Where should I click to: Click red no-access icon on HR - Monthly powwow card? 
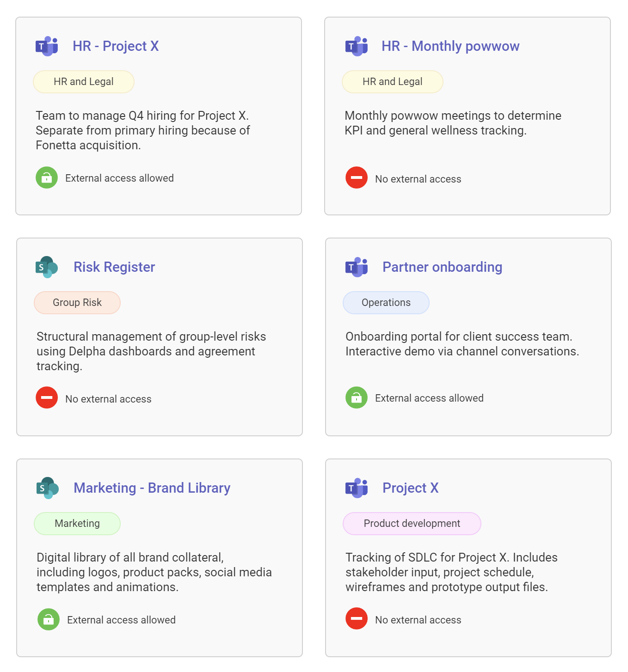coord(357,177)
